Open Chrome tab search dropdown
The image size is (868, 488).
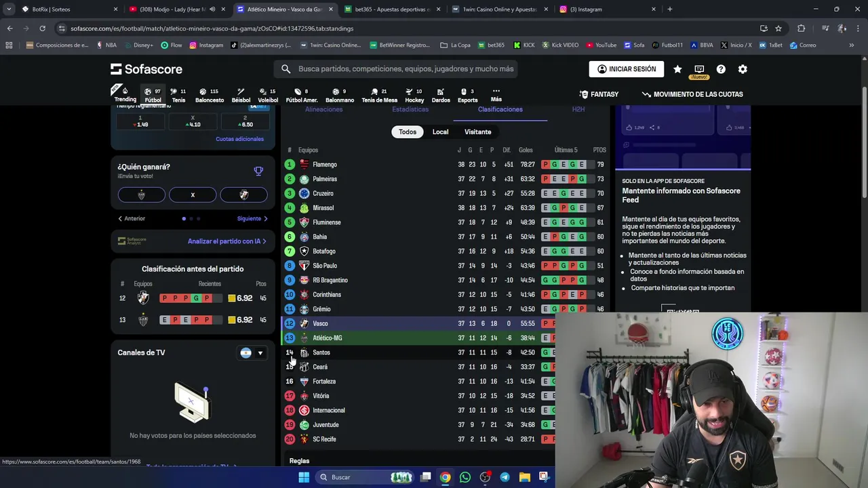click(x=9, y=9)
